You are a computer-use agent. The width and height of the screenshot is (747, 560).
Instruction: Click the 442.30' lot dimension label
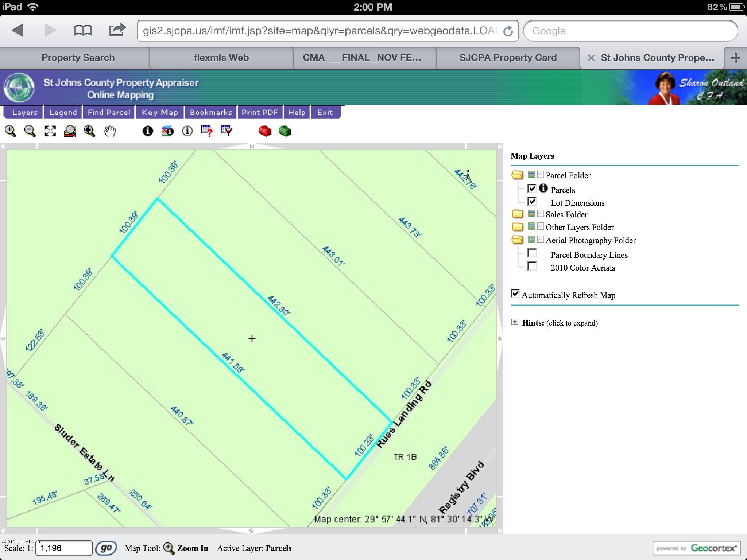pos(279,306)
